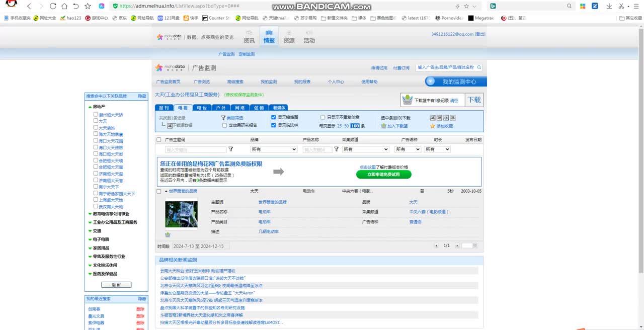Click the funnel beside ad theme keyword field
Screen dimensions: 644x330
(x=231, y=149)
